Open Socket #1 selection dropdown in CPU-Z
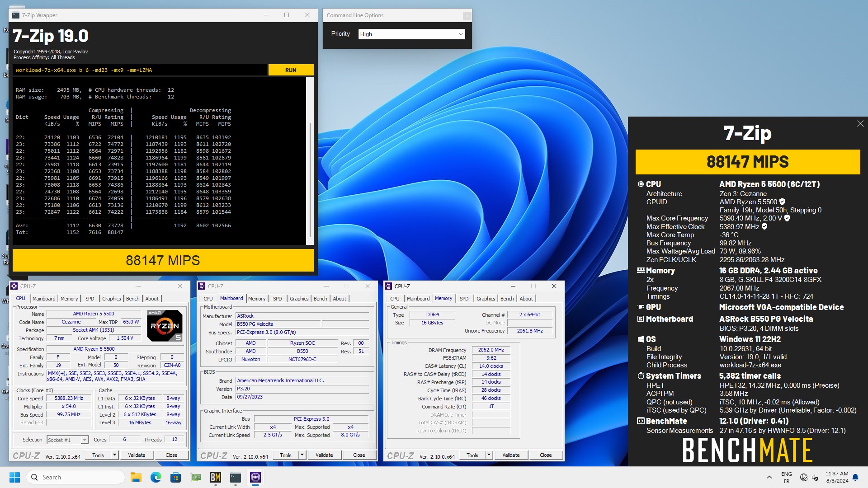Viewport: 868px width, 488px height. pyautogui.click(x=67, y=440)
